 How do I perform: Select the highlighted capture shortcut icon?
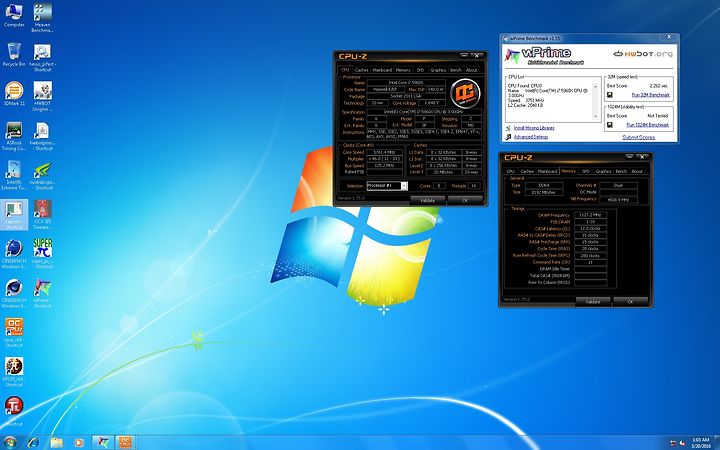pos(14,214)
